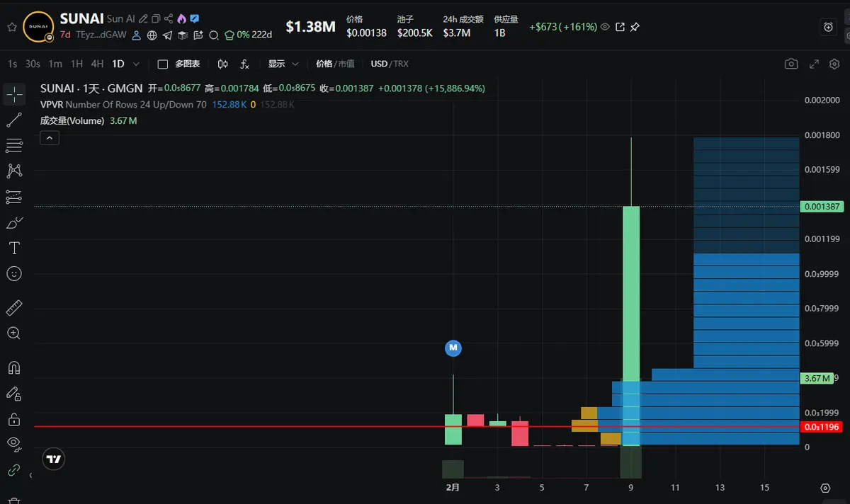The image size is (850, 504).
Task: Select the zoom in tool
Action: pos(14,333)
